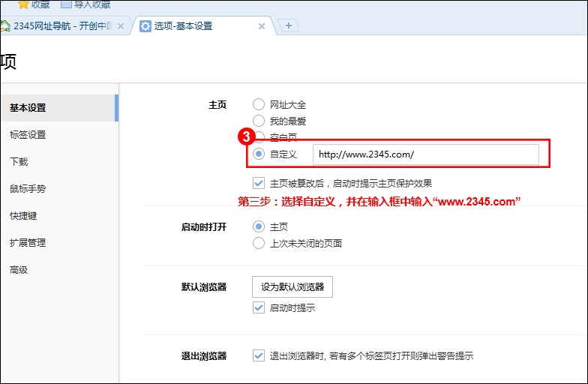
Task: Select the 自定义 homepage radio button
Action: [258, 154]
